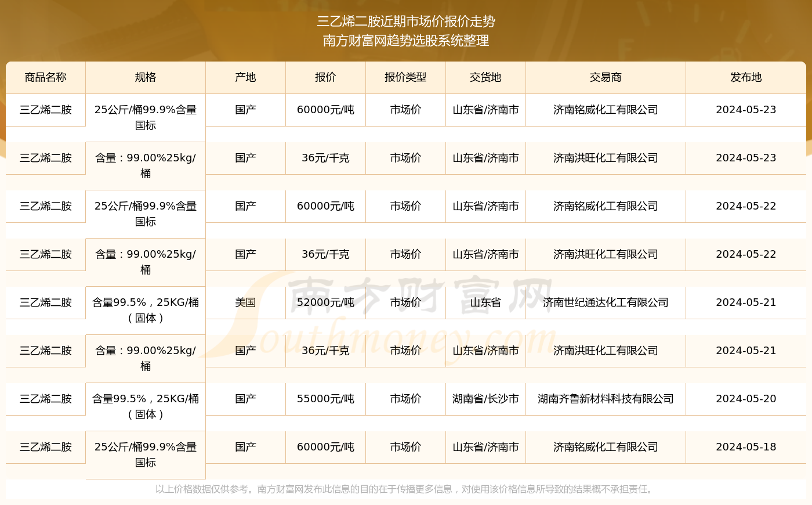This screenshot has height=505, width=812.
Task: Click 济南洪旺化工有限公司 in the 2024-05-22 row
Action: point(606,254)
